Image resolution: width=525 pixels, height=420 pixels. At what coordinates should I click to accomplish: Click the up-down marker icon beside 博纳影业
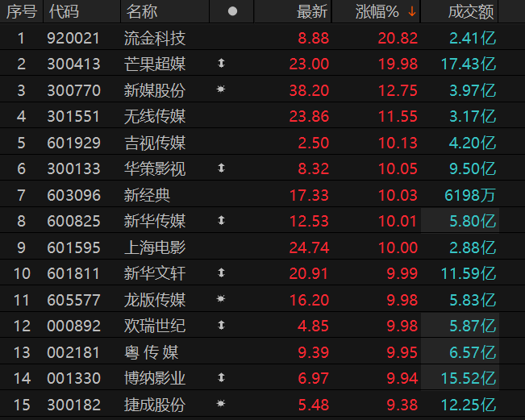221,377
